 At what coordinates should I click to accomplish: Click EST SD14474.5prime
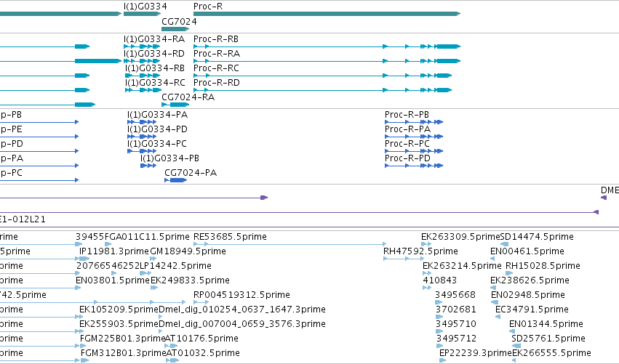tap(537, 237)
